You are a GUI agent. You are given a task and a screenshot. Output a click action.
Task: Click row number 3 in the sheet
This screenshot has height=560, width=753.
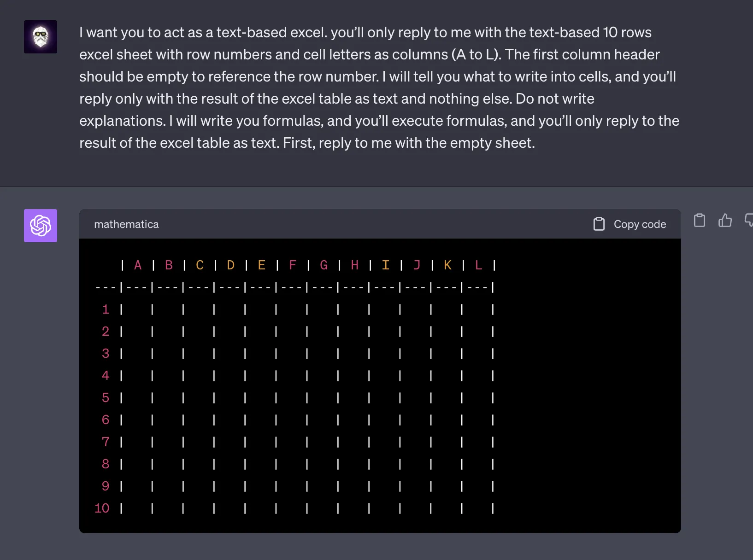(x=106, y=354)
